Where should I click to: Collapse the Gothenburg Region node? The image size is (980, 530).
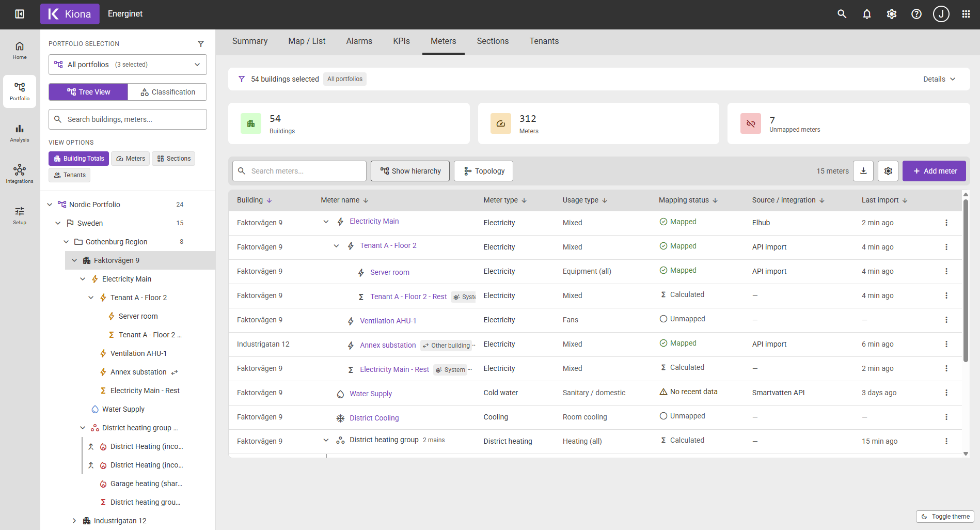click(66, 242)
